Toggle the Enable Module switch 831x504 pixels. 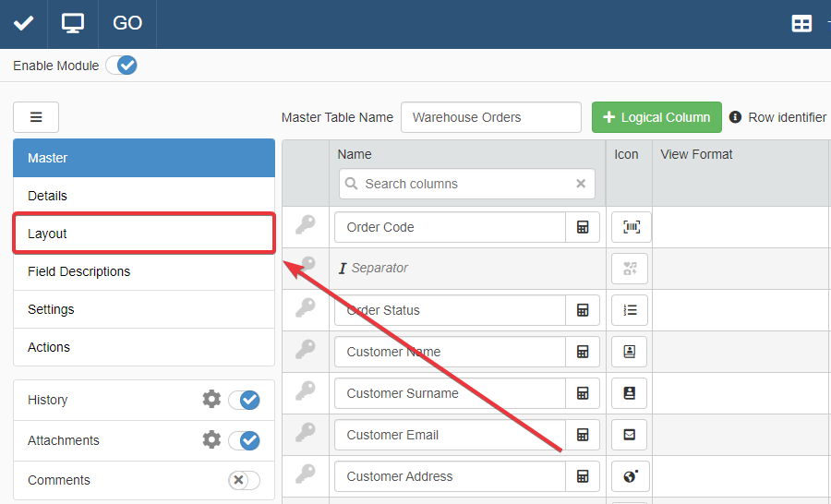[121, 66]
